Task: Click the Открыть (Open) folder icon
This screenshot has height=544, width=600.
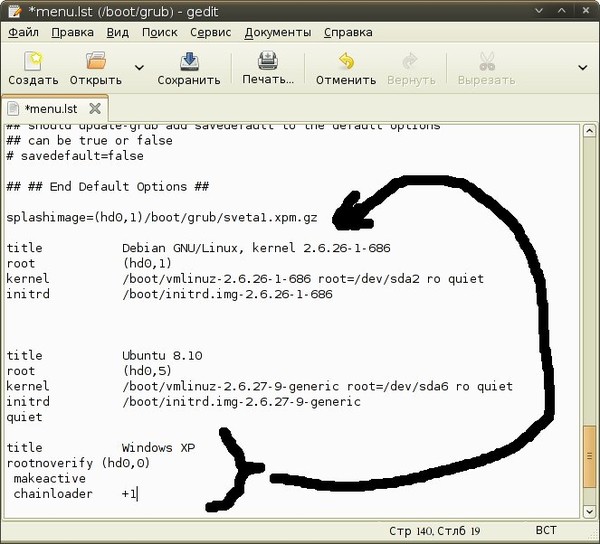Action: point(96,61)
